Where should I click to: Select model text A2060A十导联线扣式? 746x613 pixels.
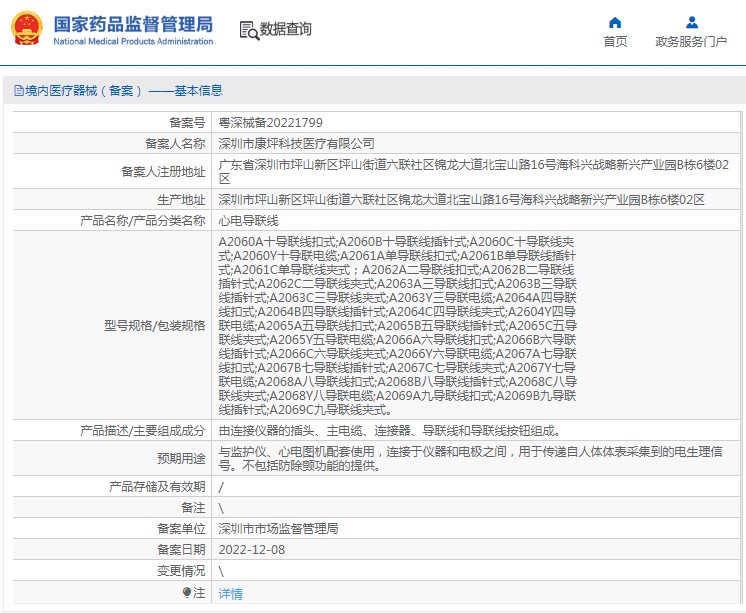pyautogui.click(x=277, y=242)
